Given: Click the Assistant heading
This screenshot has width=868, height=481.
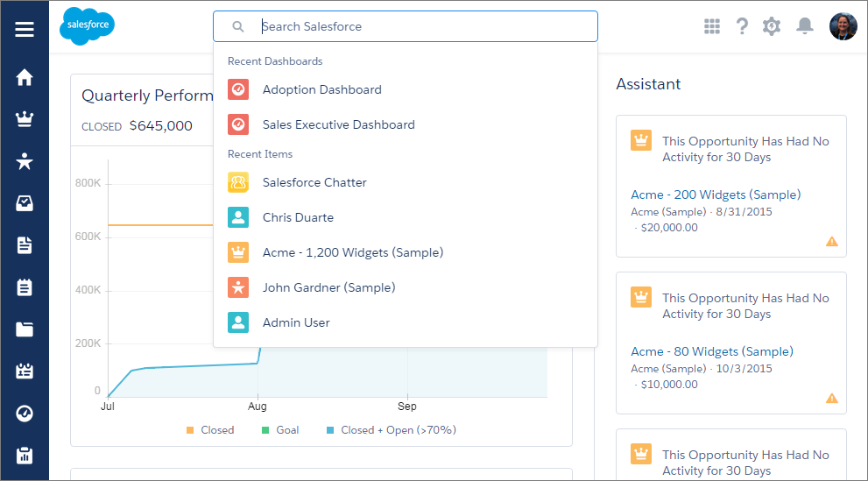Looking at the screenshot, I should 648,84.
